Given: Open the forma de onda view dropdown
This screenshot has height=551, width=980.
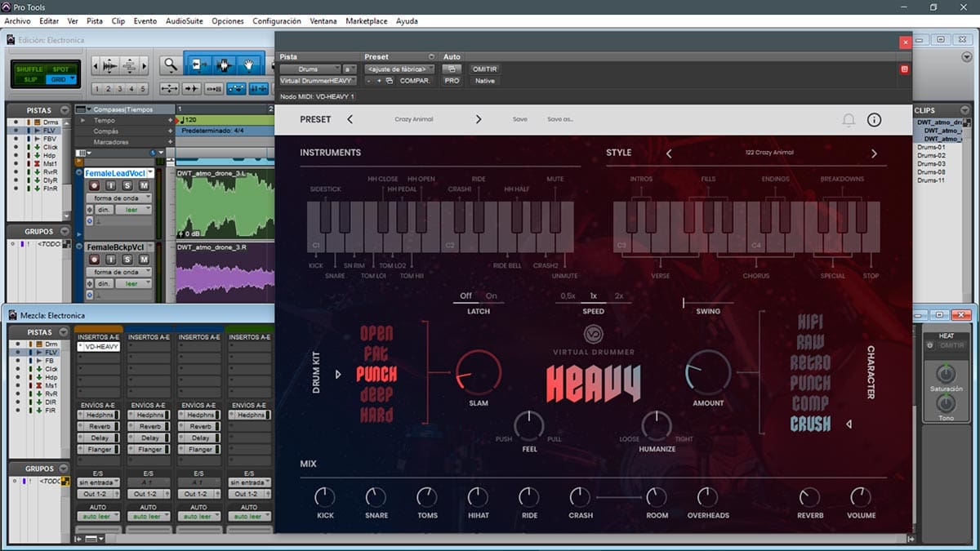Looking at the screenshot, I should pos(120,198).
